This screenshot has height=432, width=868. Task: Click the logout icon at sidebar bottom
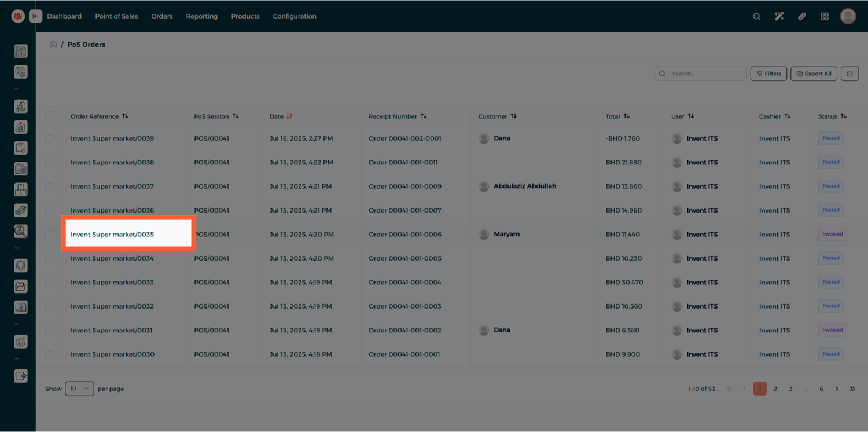[21, 376]
